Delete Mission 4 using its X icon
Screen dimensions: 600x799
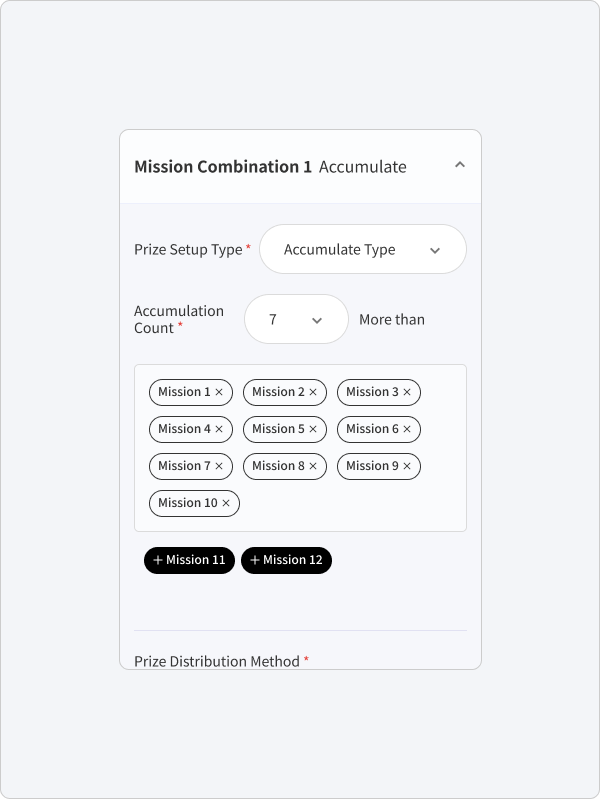click(x=219, y=429)
